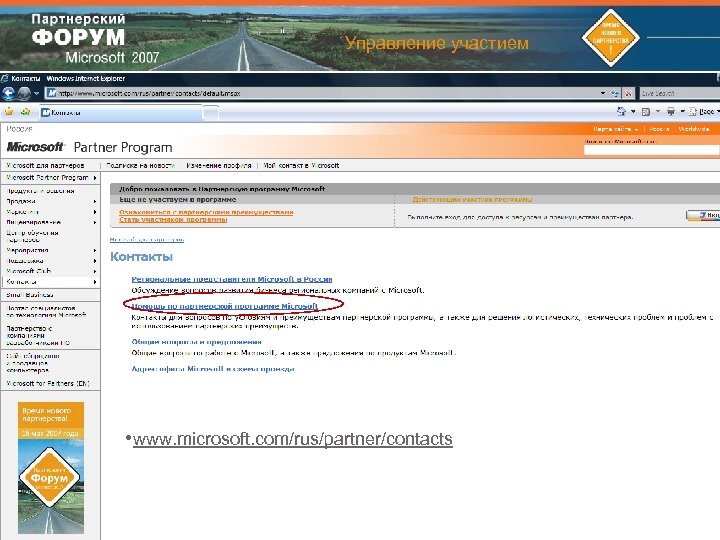This screenshot has height=540, width=720.
Task: Click Изменение профиля link
Action: click(219, 165)
